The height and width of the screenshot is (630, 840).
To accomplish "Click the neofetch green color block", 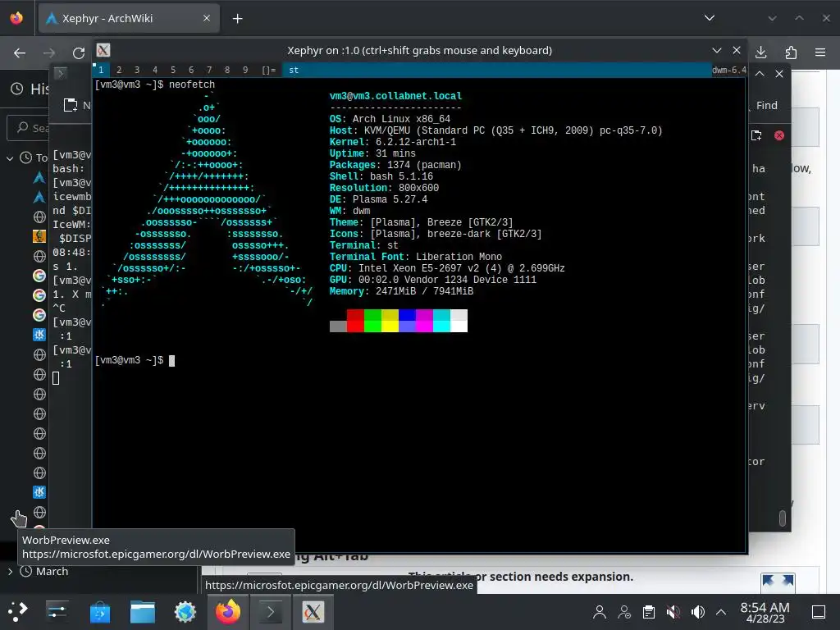I will [372, 321].
